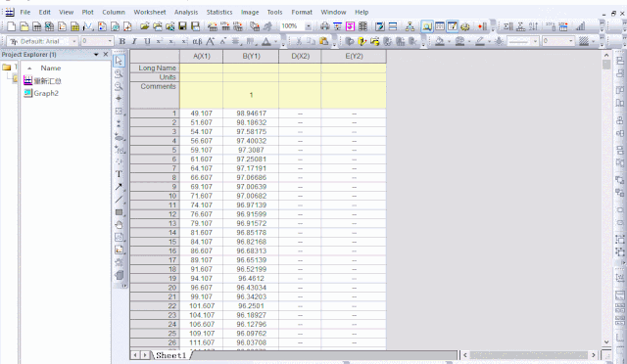
Task: Click the Increase Font Size icon
Action: tap(210, 41)
